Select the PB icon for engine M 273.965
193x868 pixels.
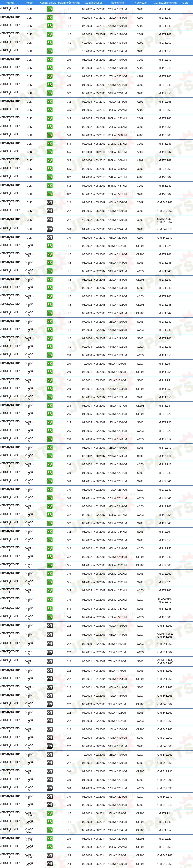(49, 169)
